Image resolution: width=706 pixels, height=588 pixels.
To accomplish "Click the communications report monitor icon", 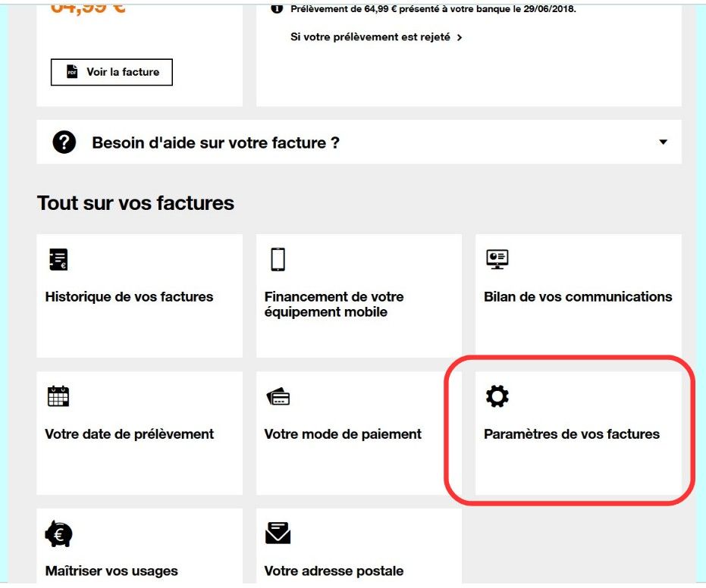I will [497, 259].
